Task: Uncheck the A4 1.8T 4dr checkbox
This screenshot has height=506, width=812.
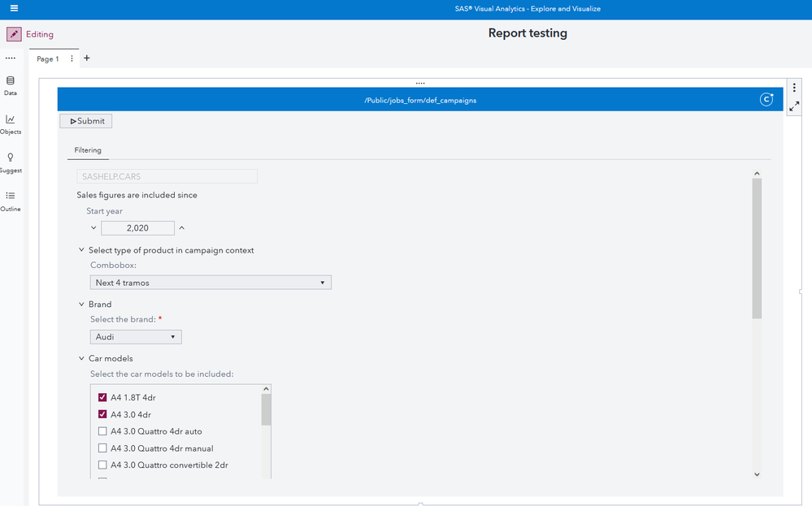Action: pyautogui.click(x=102, y=398)
